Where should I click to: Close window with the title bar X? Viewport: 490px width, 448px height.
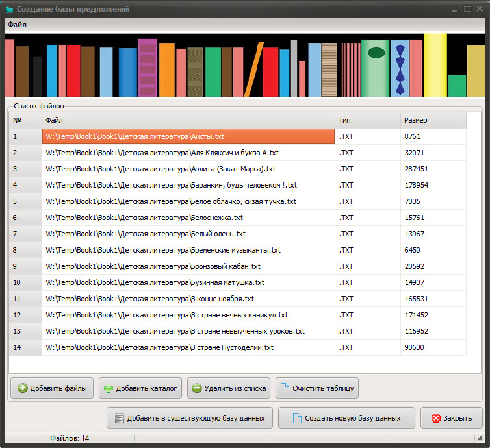click(x=480, y=9)
